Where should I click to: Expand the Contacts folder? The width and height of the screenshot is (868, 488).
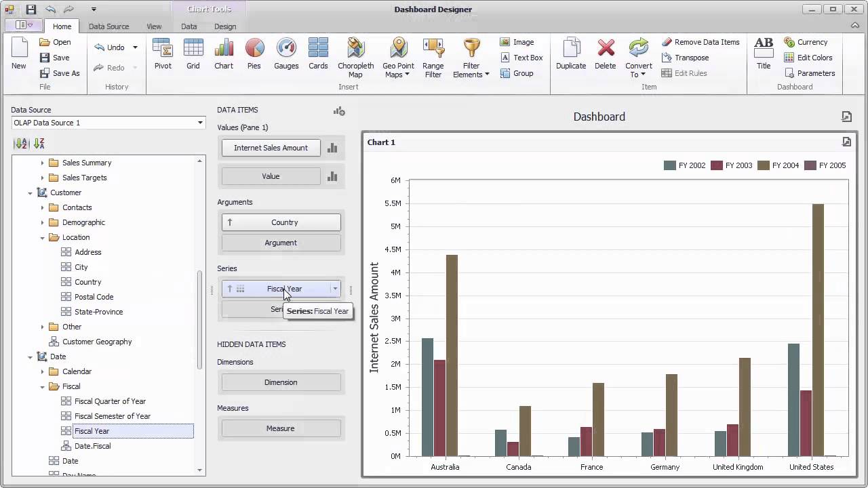(x=42, y=207)
